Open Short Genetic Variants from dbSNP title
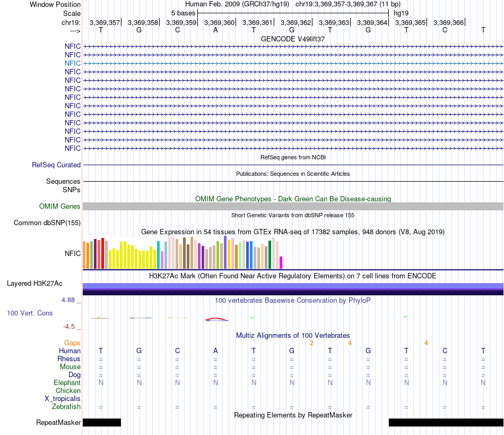The image size is (504, 435). point(293,215)
